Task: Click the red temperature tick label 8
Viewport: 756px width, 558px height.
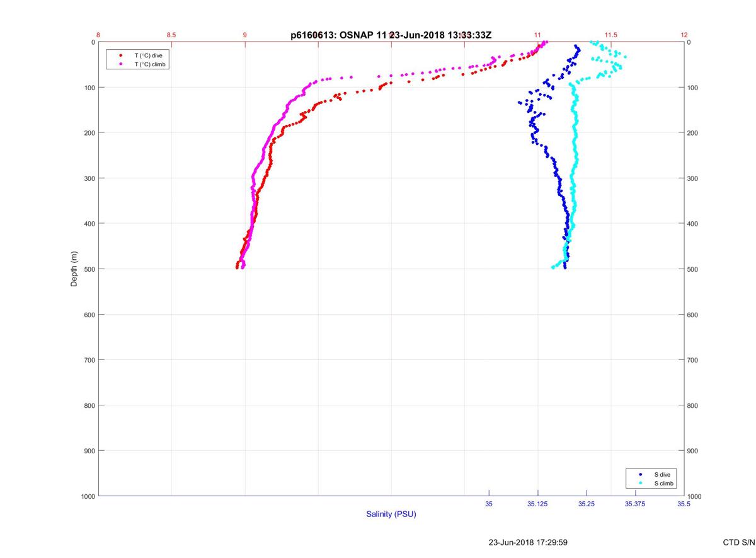Action: point(99,35)
